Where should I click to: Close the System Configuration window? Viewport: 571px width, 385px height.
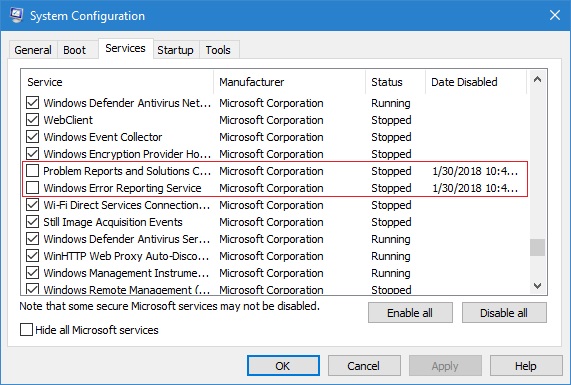(555, 15)
